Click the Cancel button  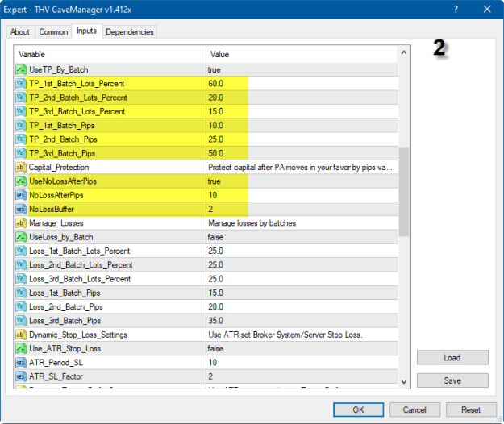click(414, 409)
